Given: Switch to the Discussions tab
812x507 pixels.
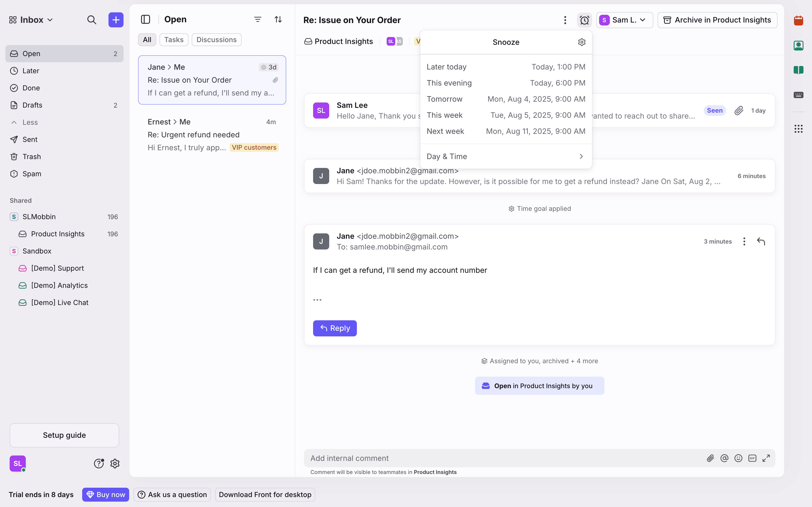Looking at the screenshot, I should point(216,40).
